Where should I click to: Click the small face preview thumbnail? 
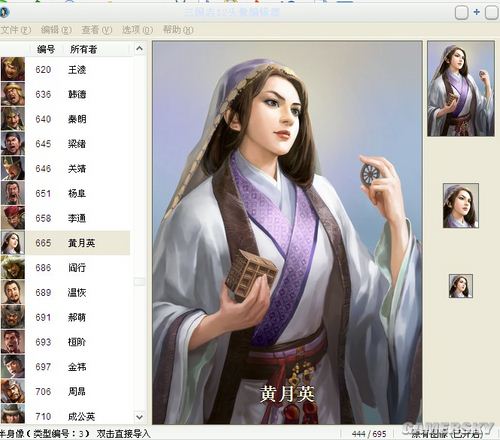pos(461,286)
